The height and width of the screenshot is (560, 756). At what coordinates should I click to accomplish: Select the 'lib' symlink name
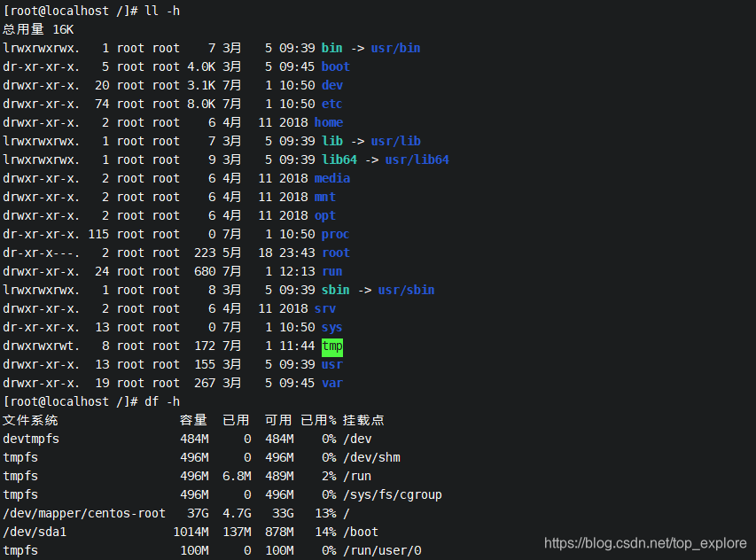click(x=332, y=141)
